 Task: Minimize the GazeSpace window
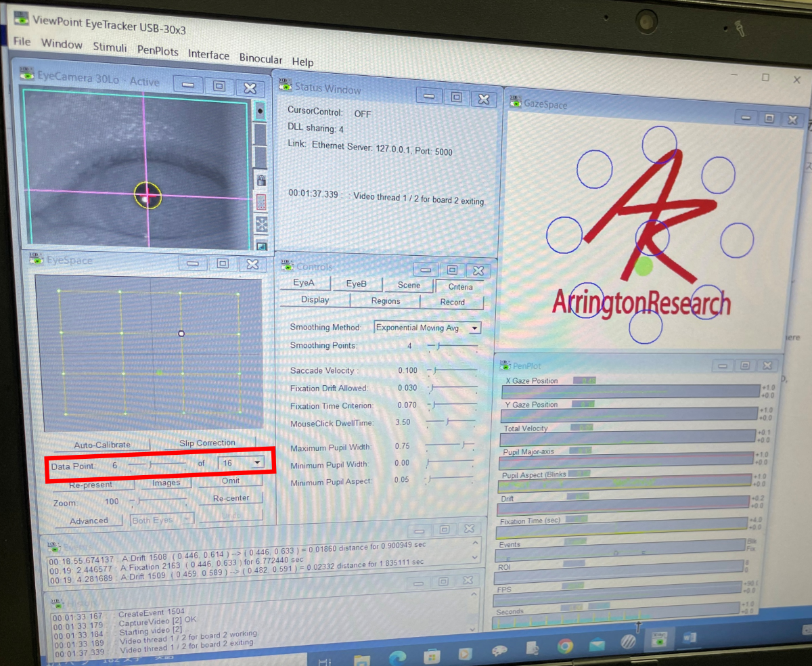746,118
